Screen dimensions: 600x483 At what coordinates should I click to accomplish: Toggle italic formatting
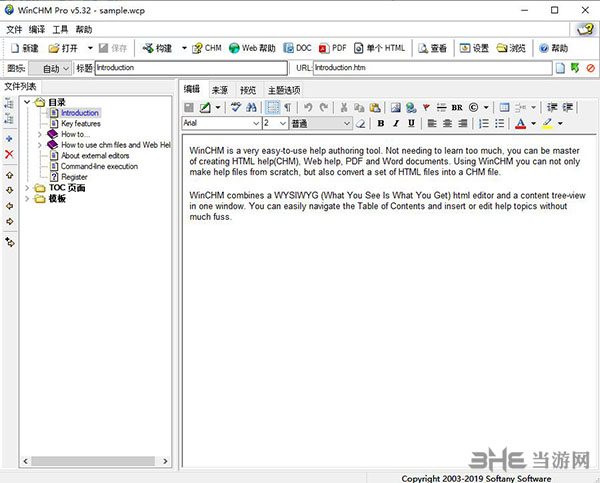396,123
